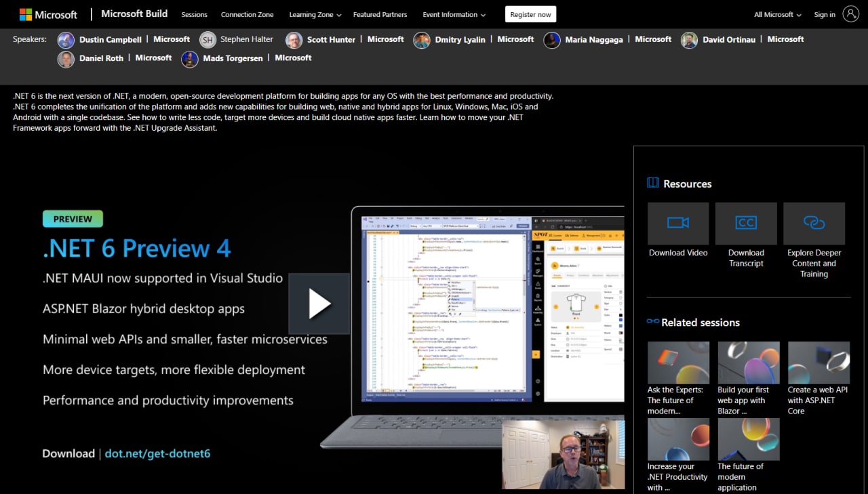This screenshot has height=494, width=868.
Task: Click the Microsoft logo
Action: coord(48,14)
